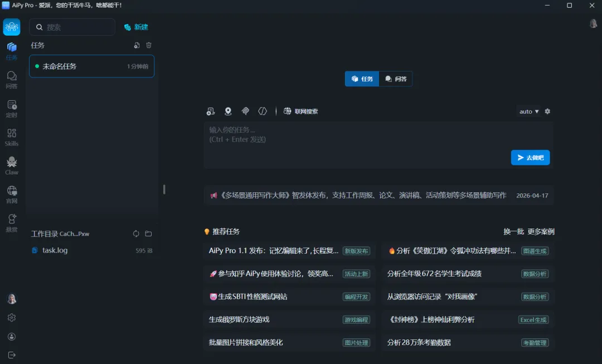Click the task.log file icon

[x=35, y=250]
